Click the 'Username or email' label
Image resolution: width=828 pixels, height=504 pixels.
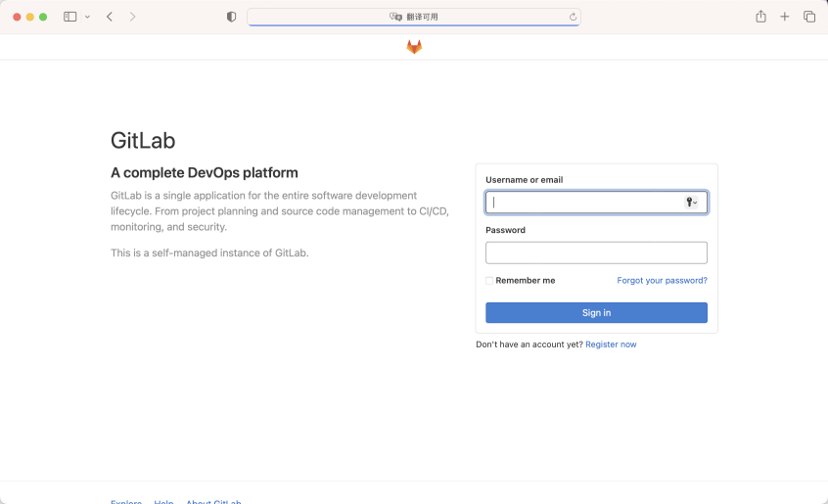(524, 179)
